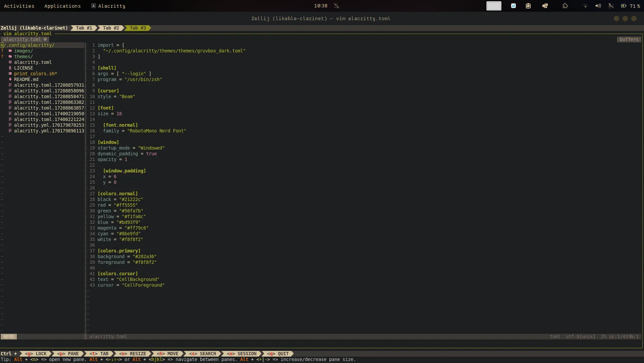Select Zellij Tab #3
The width and height of the screenshot is (644, 363).
tap(138, 28)
